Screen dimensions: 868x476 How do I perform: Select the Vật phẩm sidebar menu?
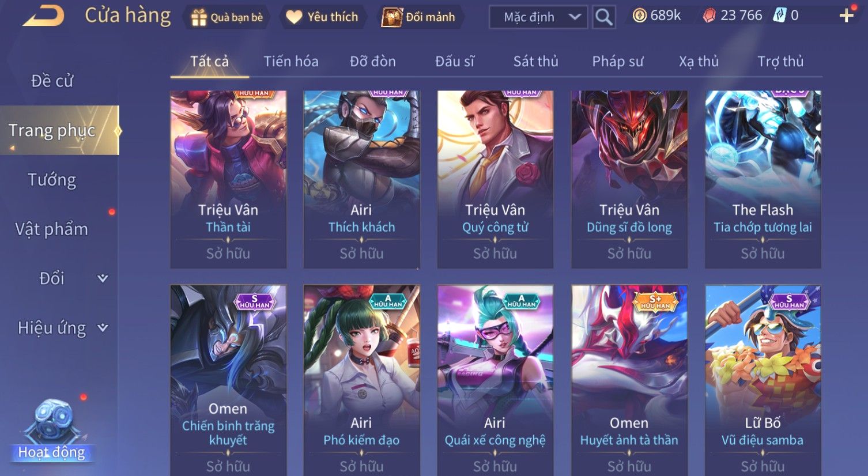tap(52, 229)
